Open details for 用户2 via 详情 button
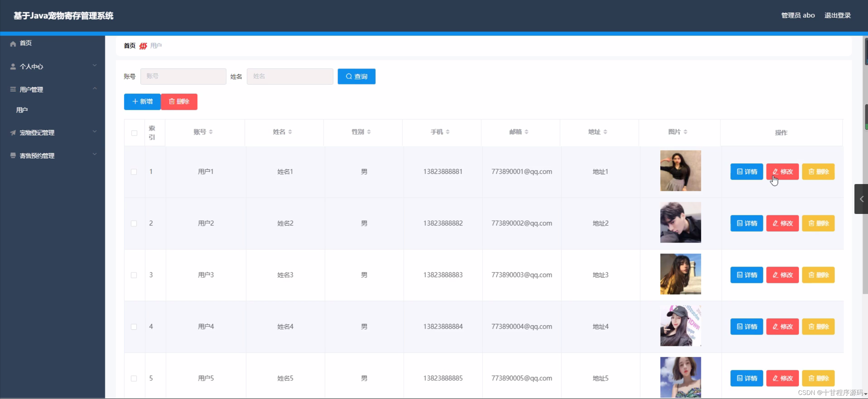The height and width of the screenshot is (399, 868). [x=746, y=223]
